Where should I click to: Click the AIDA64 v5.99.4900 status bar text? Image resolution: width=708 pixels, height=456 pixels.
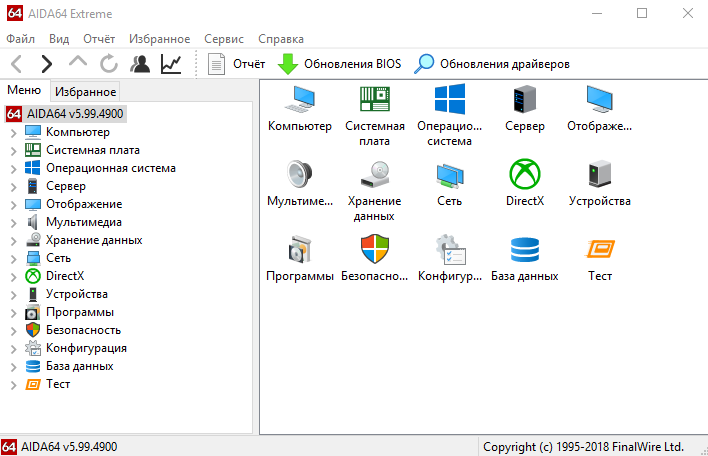tap(69, 447)
